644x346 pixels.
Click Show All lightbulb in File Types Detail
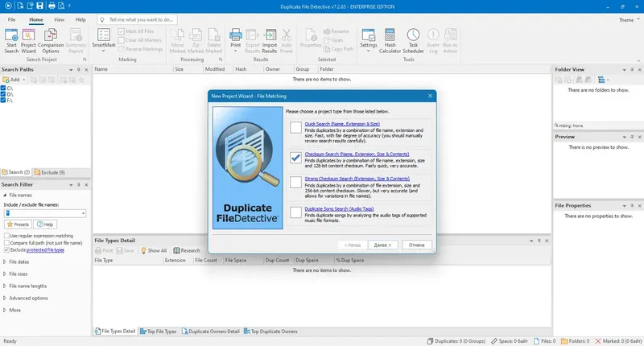pos(154,250)
